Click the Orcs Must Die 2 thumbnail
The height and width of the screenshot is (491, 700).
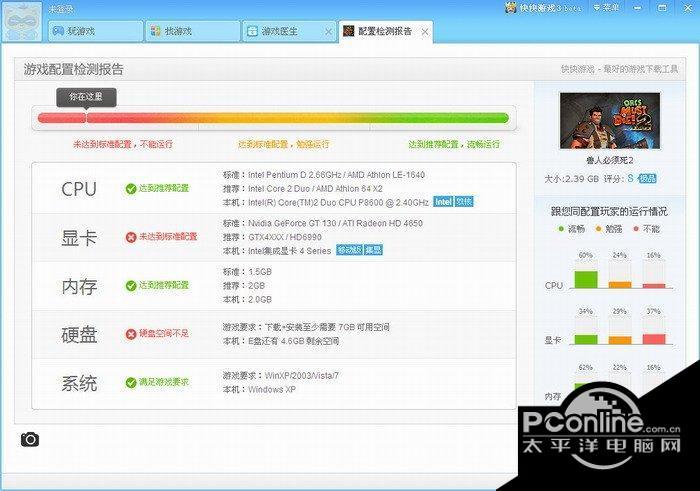pos(610,121)
